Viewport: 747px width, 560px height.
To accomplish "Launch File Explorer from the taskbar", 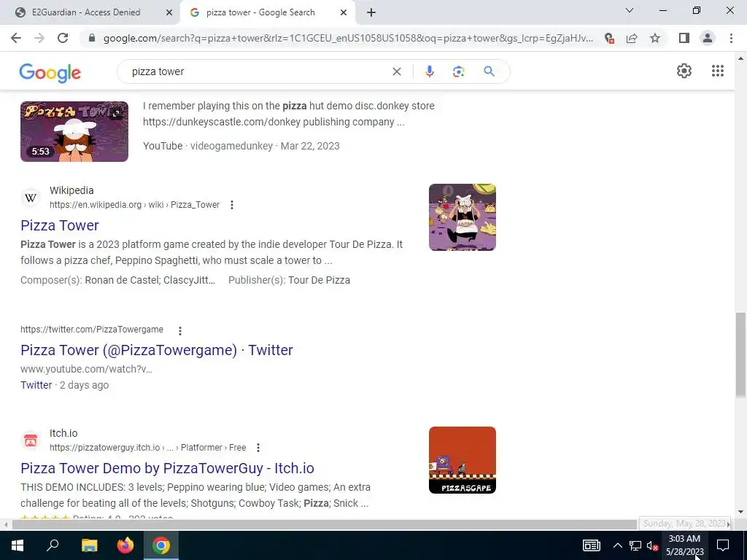I will pyautogui.click(x=89, y=545).
